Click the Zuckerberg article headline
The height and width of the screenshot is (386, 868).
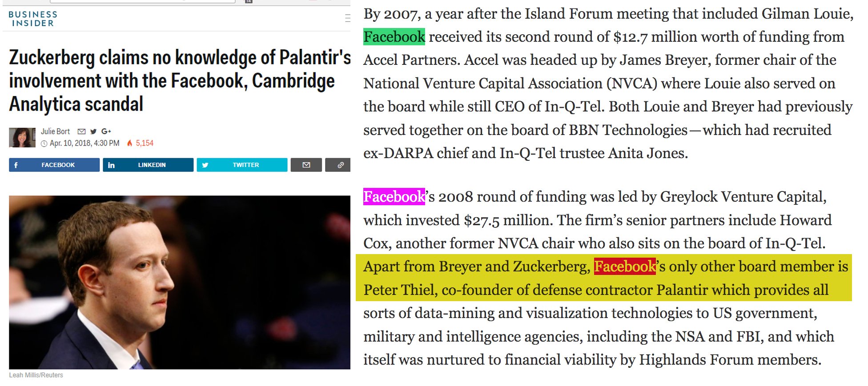pyautogui.click(x=180, y=81)
